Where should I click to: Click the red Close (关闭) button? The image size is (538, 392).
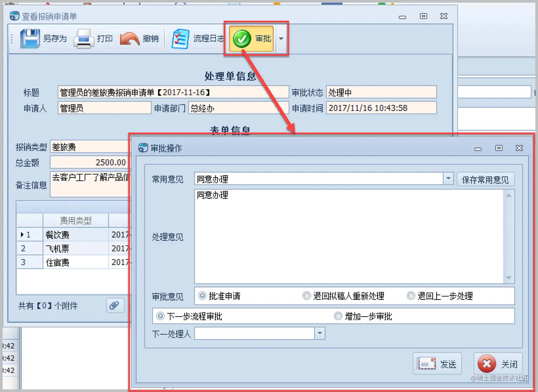pos(498,364)
